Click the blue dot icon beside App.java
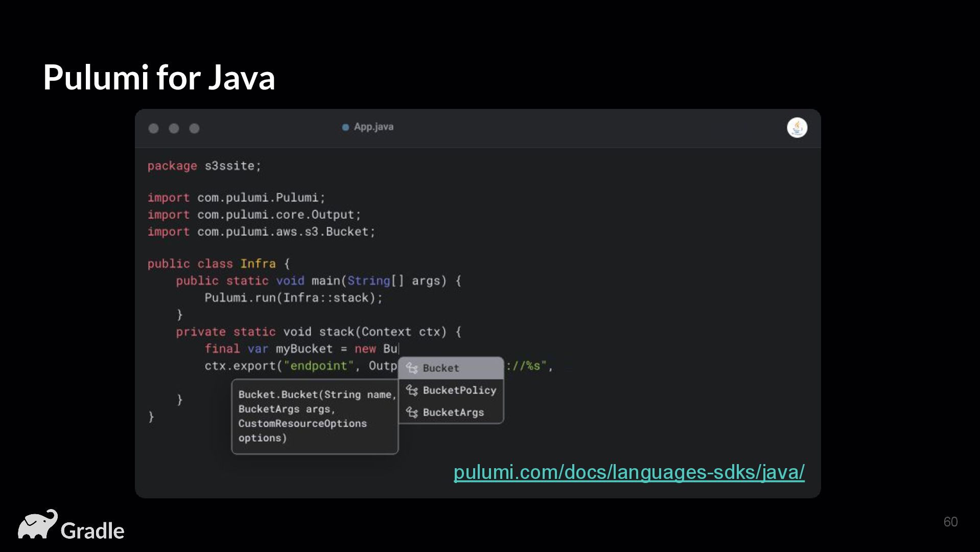Viewport: 980px width, 552px height. [345, 127]
